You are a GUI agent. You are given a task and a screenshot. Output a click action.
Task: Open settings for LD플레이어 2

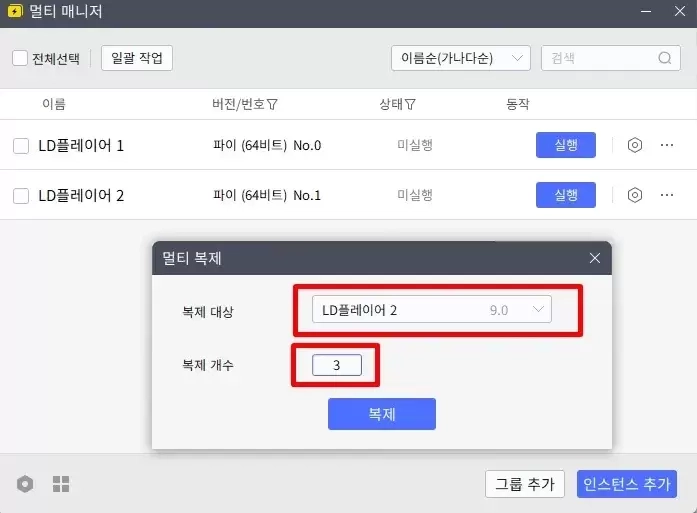click(634, 195)
